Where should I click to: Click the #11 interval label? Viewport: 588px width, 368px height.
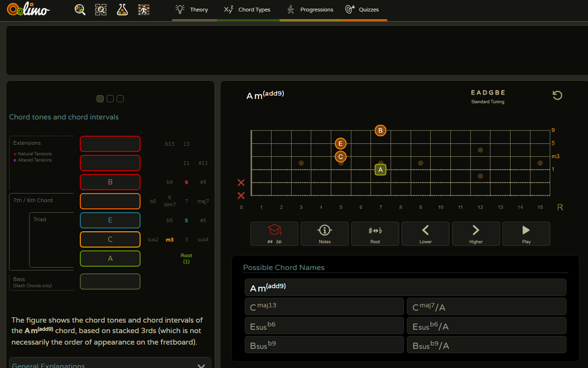click(x=203, y=163)
